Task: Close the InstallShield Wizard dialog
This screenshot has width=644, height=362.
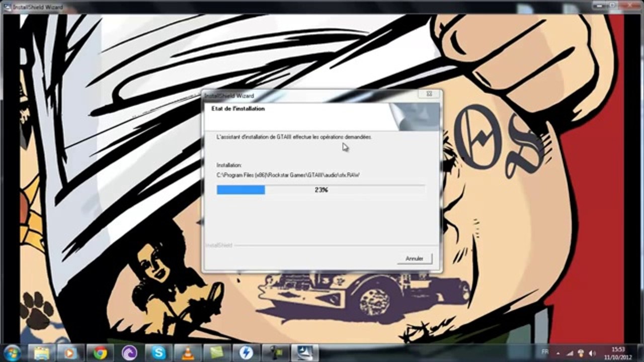Action: click(429, 94)
